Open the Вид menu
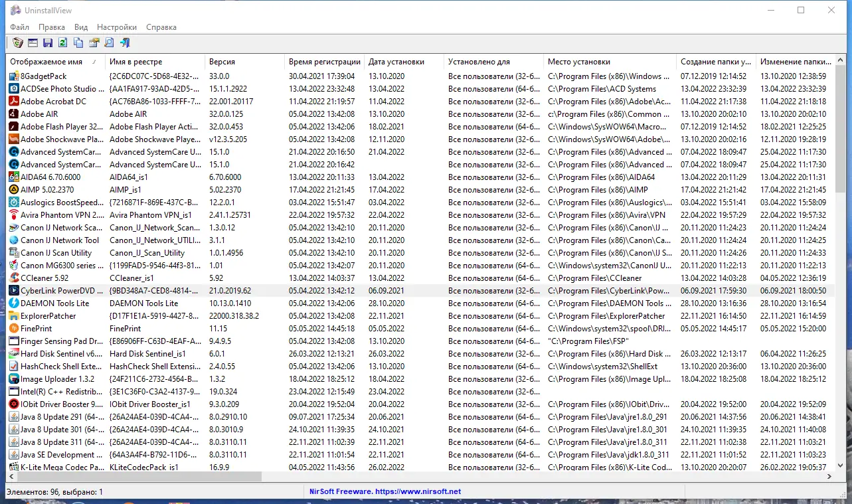 [81, 27]
